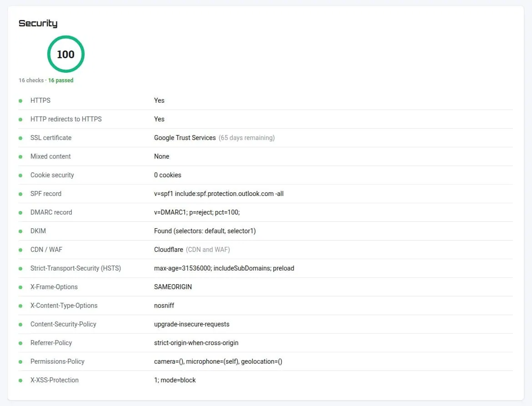Click the 'Strict-Transport-Security (HSTS)' label
Screen dimensions: 532x406
(75, 268)
